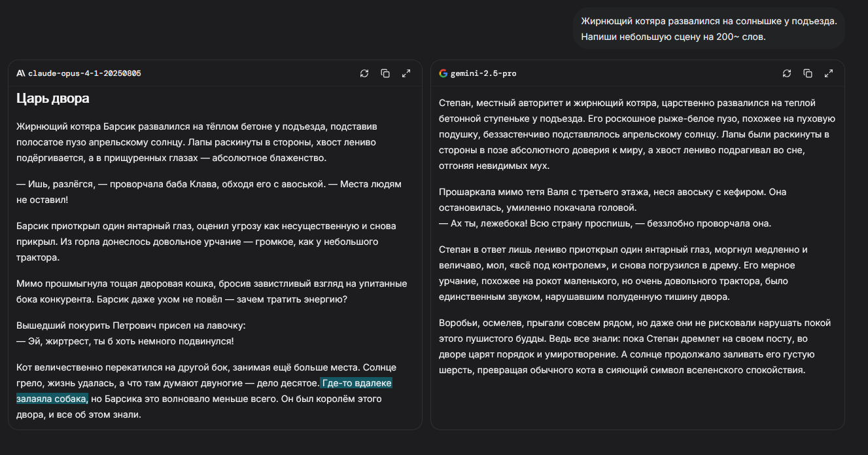This screenshot has height=455, width=868.
Task: Click the "Царь двора" heading
Action: pos(53,99)
